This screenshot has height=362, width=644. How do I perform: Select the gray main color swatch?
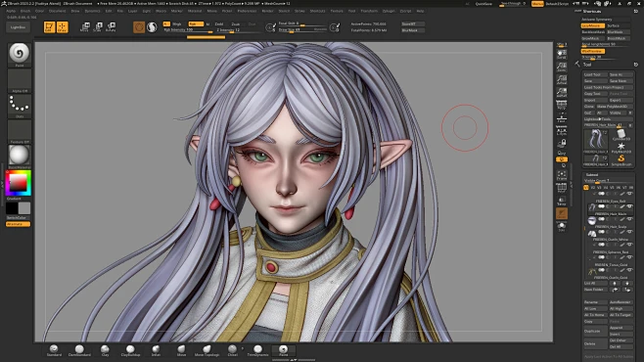tap(24, 208)
